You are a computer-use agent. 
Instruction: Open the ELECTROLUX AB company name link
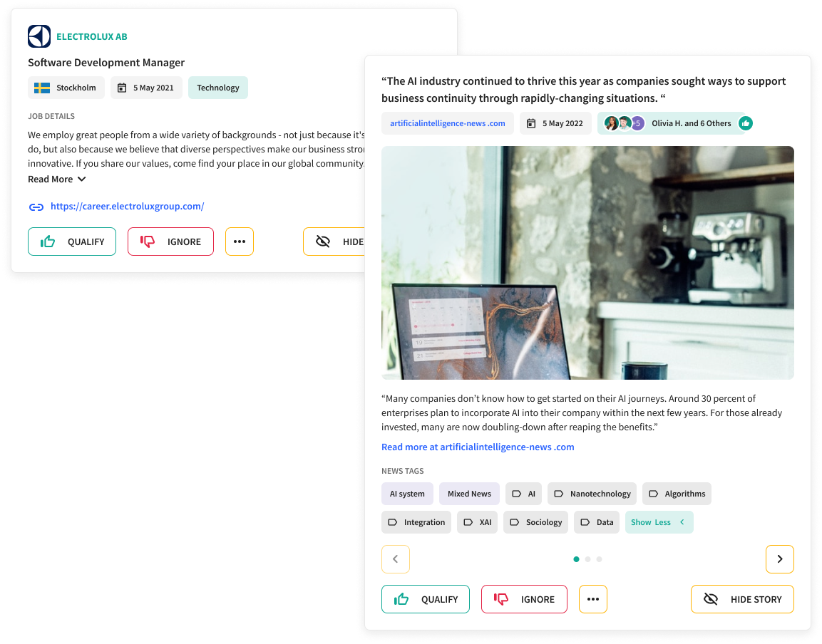(92, 36)
